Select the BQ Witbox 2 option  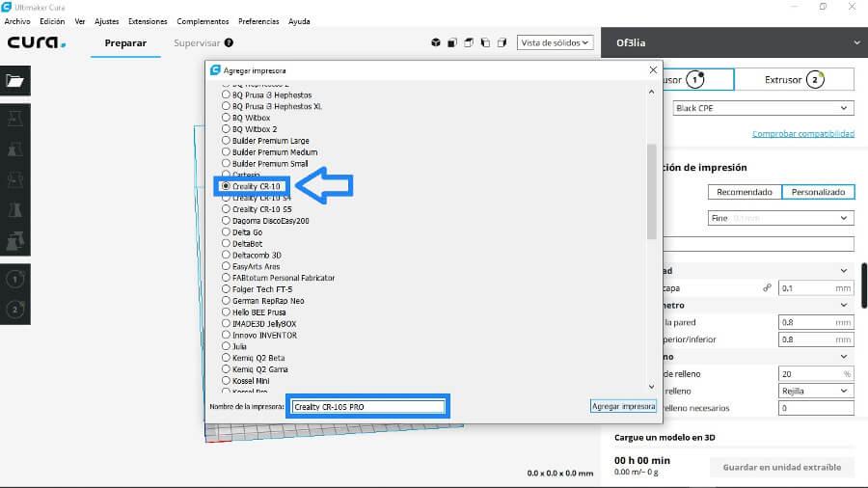[x=250, y=129]
